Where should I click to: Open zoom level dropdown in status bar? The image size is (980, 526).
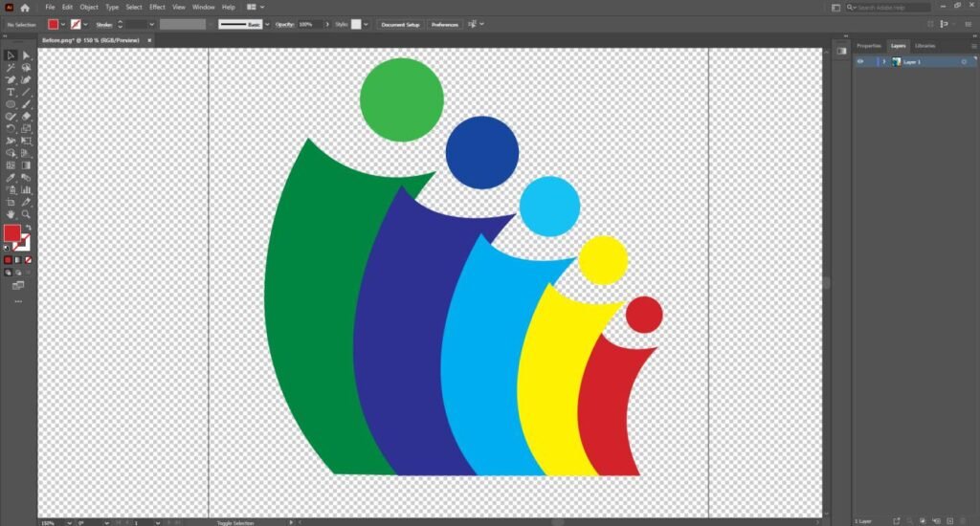point(69,522)
